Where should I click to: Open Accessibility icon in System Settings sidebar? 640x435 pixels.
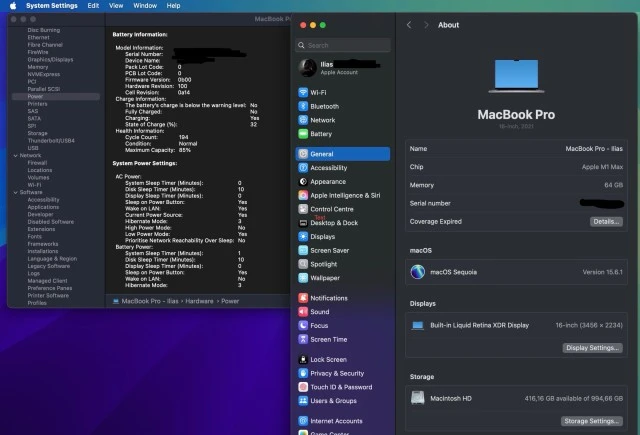(303, 168)
